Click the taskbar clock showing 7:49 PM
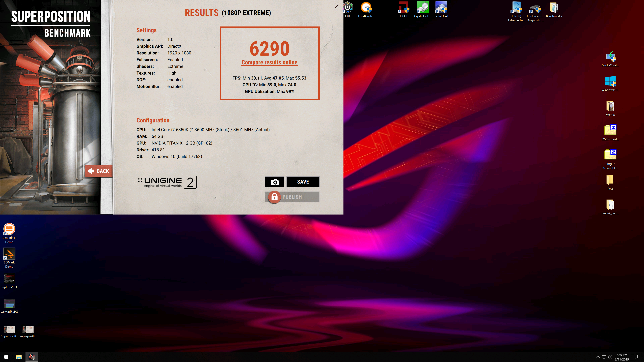Screen dimensions: 644x362 pos(622,357)
